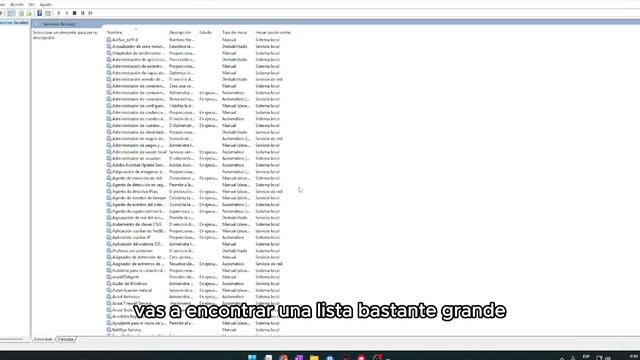Screen dimensions: 640x360
Task: Click the action pane toolbar icon
Action: [x=48, y=13]
